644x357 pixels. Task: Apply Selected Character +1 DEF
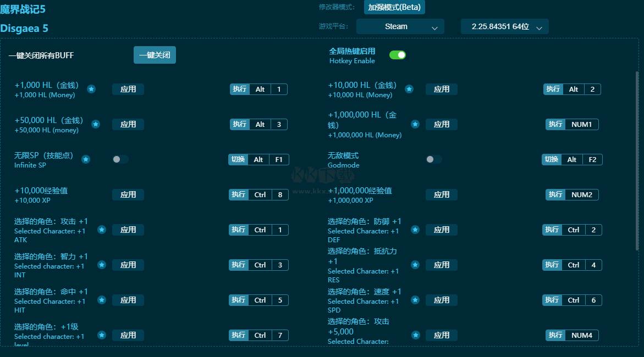tap(442, 230)
